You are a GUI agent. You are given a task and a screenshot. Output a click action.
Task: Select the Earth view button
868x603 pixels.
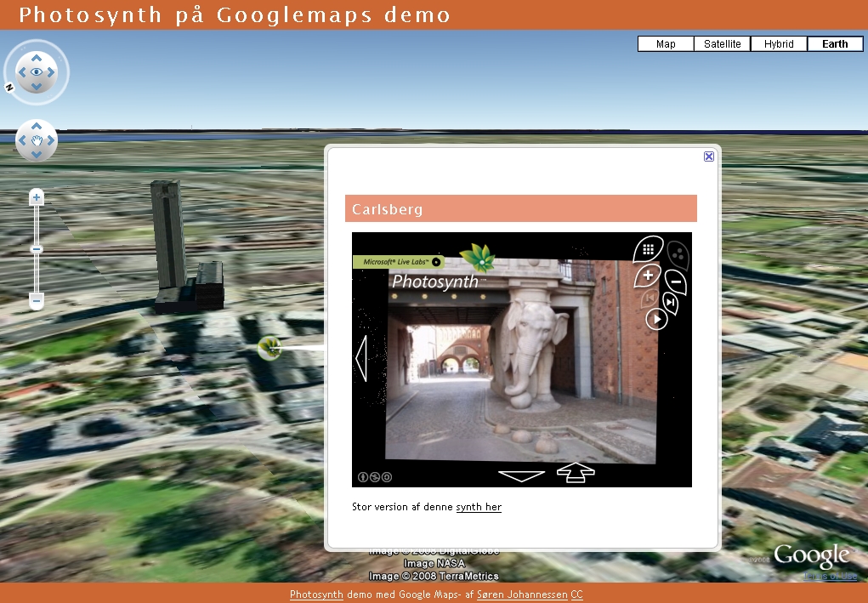point(836,43)
